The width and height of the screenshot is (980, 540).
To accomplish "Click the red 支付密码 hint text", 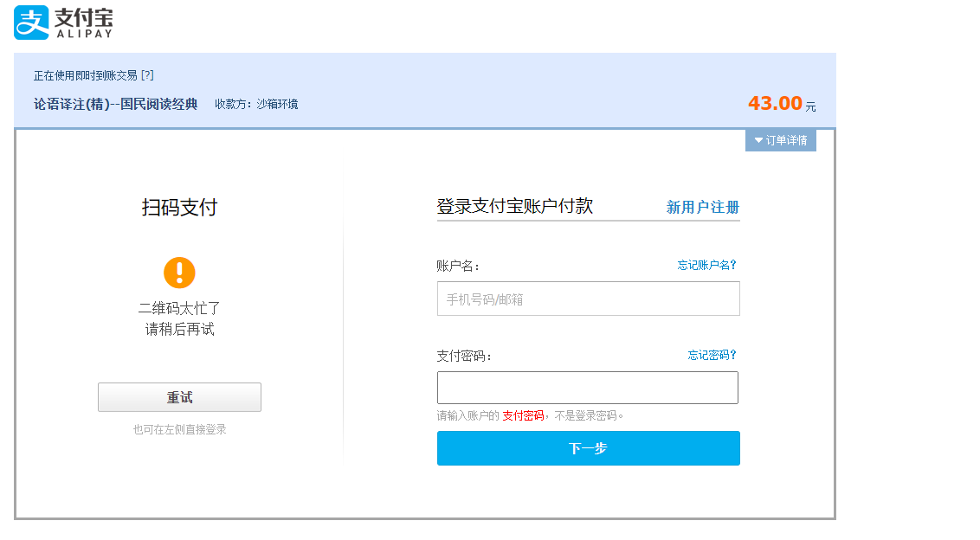I will click(523, 415).
